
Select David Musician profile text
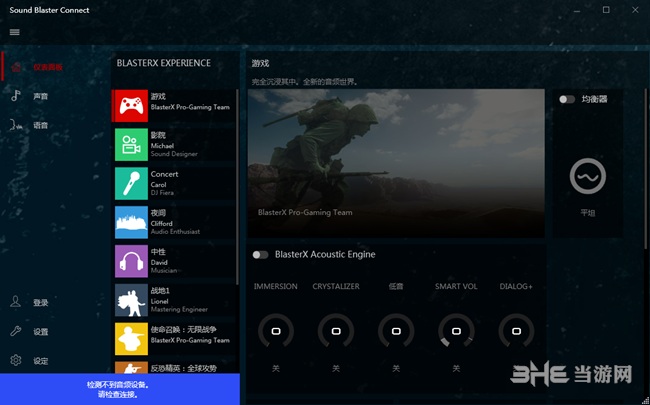click(x=164, y=266)
